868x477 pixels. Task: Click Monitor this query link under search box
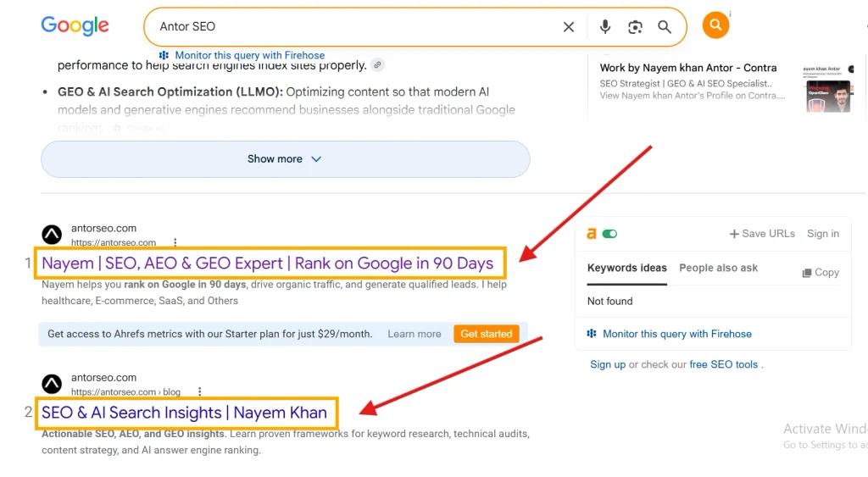click(x=250, y=55)
